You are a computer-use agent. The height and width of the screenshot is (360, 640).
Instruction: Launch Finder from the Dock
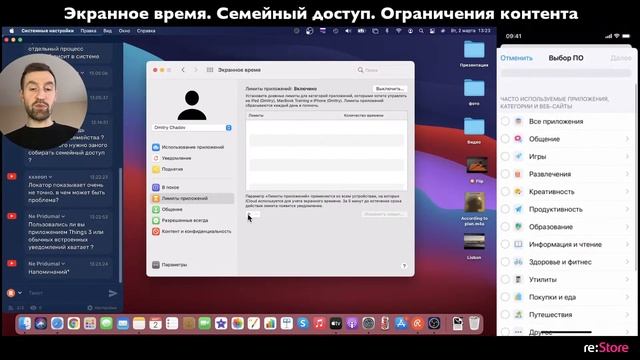pos(24,324)
